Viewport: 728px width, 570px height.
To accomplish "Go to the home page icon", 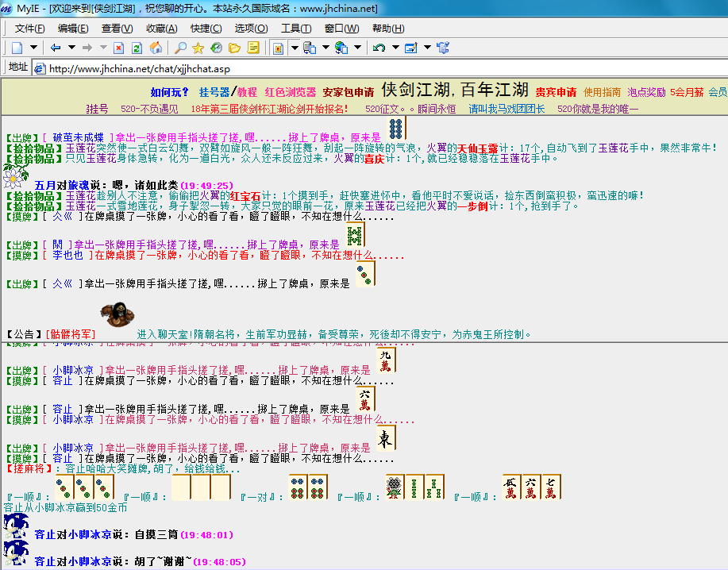I will (x=156, y=48).
